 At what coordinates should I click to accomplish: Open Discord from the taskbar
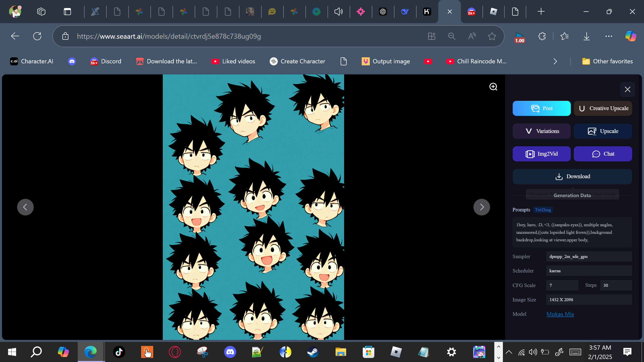click(230, 352)
